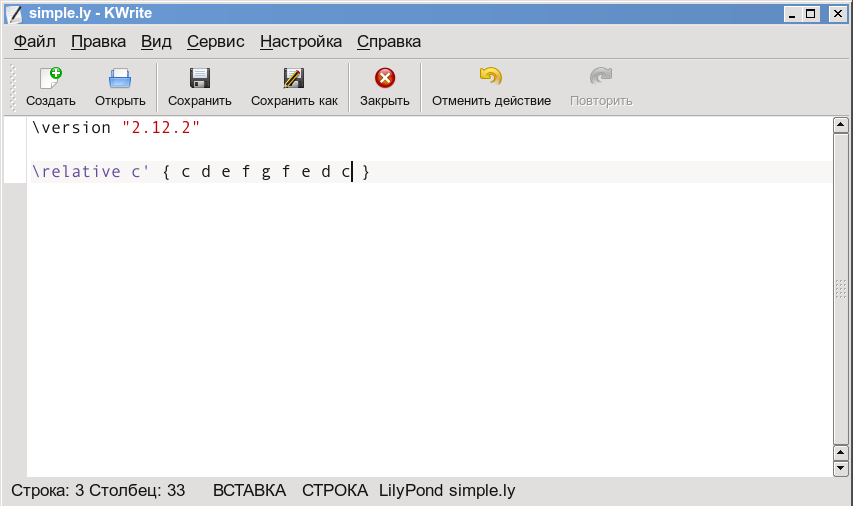
Task: Open the Файл menu
Action: 35,41
